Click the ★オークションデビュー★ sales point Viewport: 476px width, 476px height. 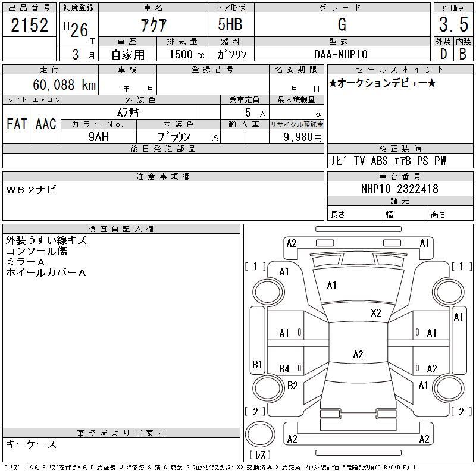pos(382,83)
